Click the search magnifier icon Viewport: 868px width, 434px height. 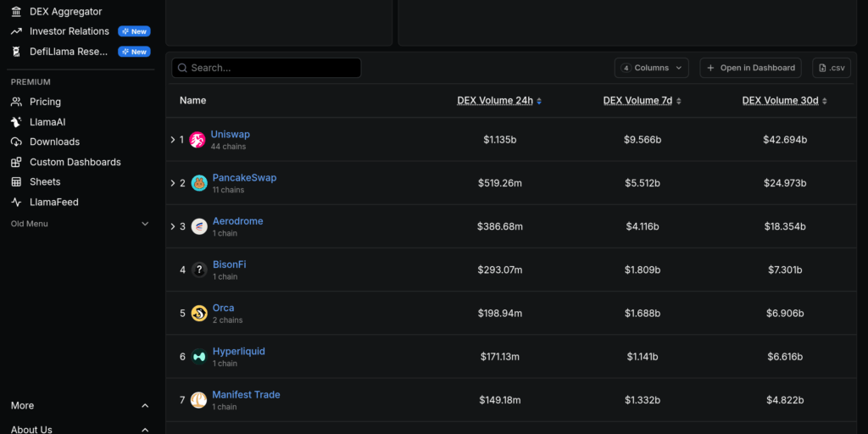coord(182,68)
